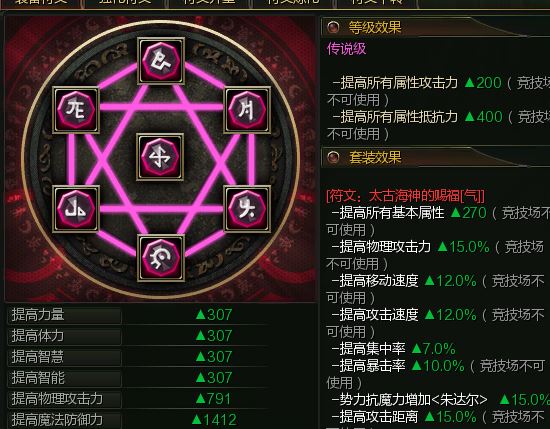
Task: Select the 提高力量 stat row
Action: coord(137,314)
